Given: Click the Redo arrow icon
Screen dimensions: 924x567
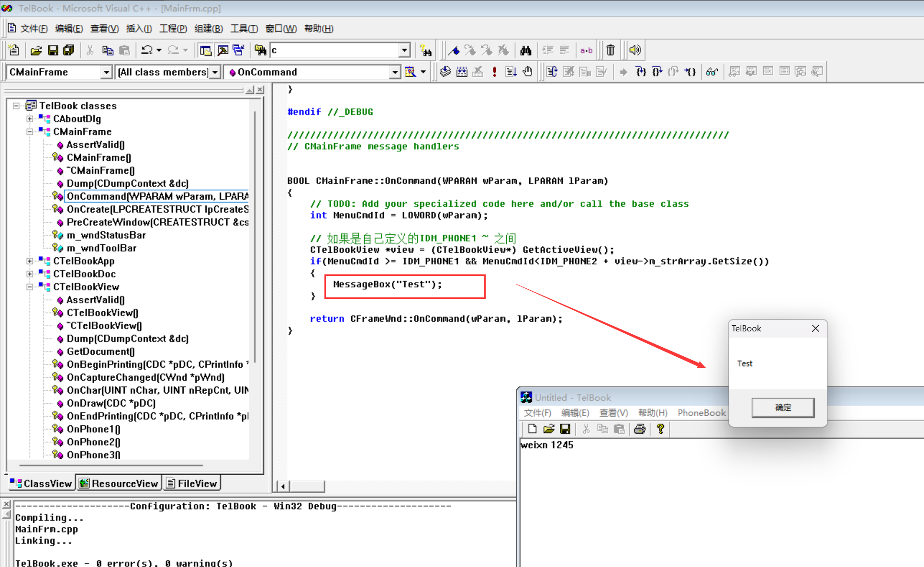Looking at the screenshot, I should coord(173,50).
